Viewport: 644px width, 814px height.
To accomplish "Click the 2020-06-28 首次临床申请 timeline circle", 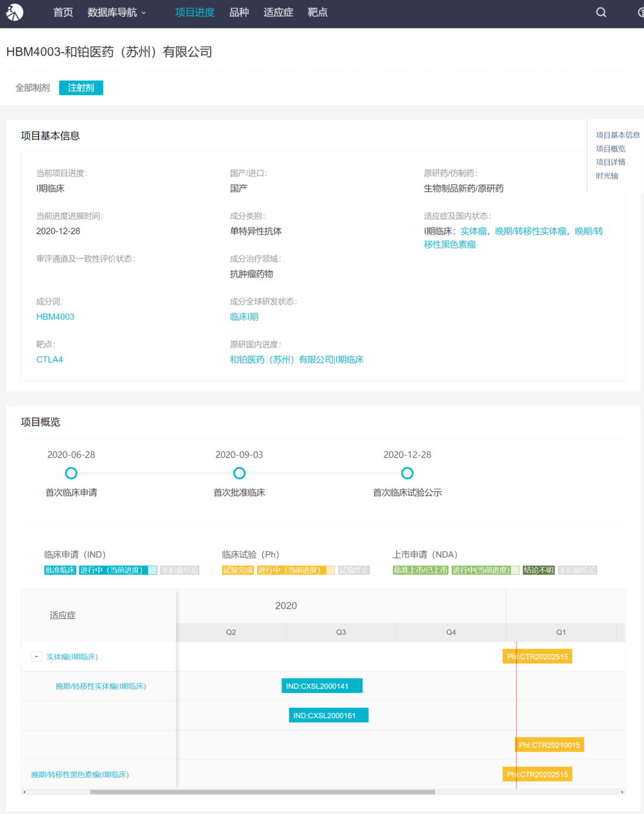I will [71, 473].
